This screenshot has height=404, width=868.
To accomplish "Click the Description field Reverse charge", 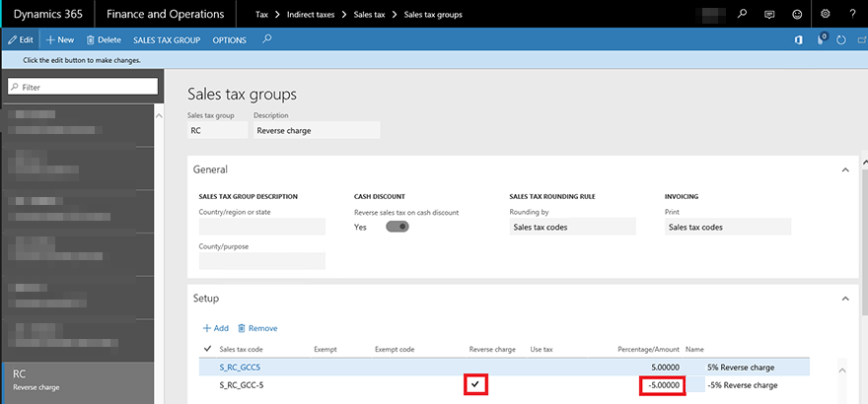I will 317,130.
